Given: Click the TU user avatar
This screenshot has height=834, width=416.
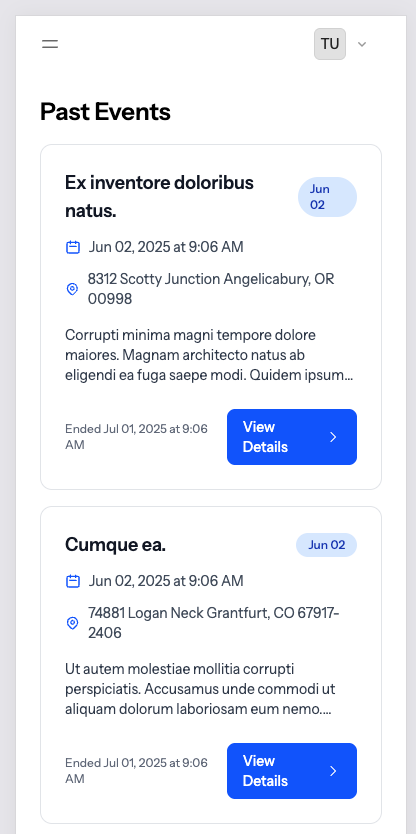Looking at the screenshot, I should point(330,44).
